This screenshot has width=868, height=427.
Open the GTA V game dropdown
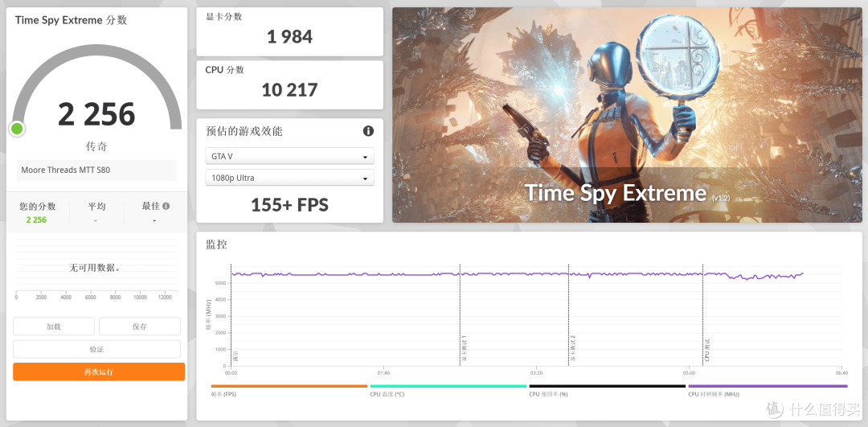(x=289, y=156)
